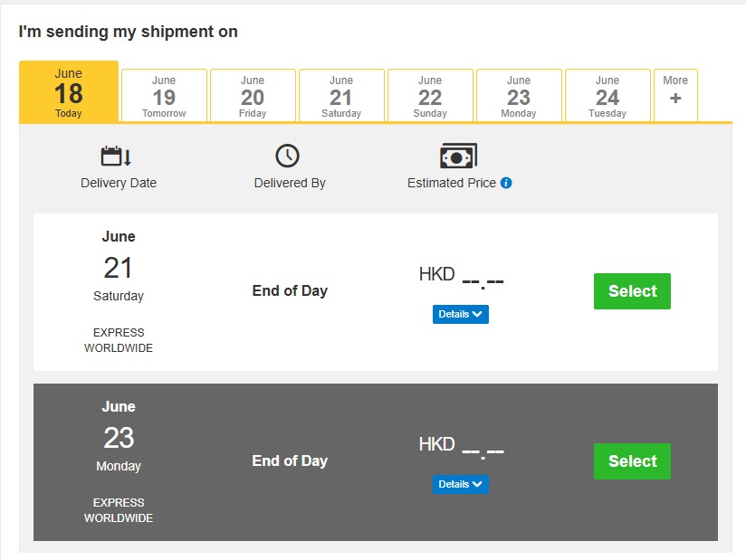Expand Details for June 23 delivery
The height and width of the screenshot is (560, 746).
point(461,484)
